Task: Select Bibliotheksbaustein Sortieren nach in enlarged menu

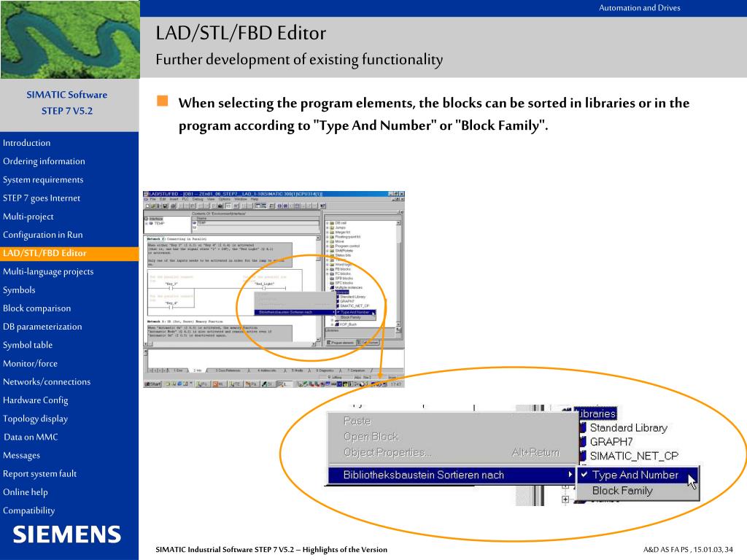Action: (x=451, y=475)
